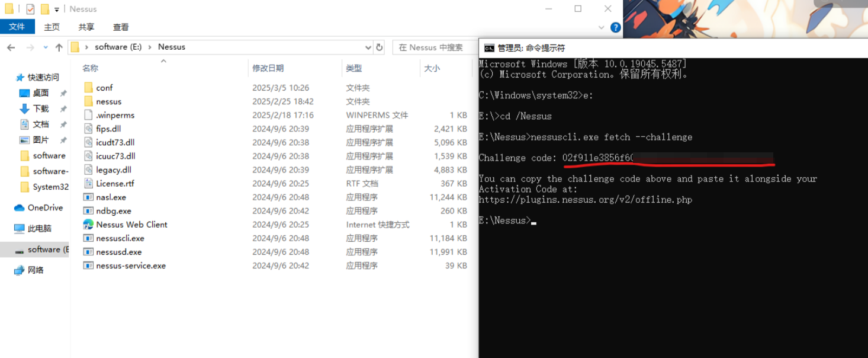Open the conf folder icon
Viewport: 868px width, 358px height.
point(88,88)
